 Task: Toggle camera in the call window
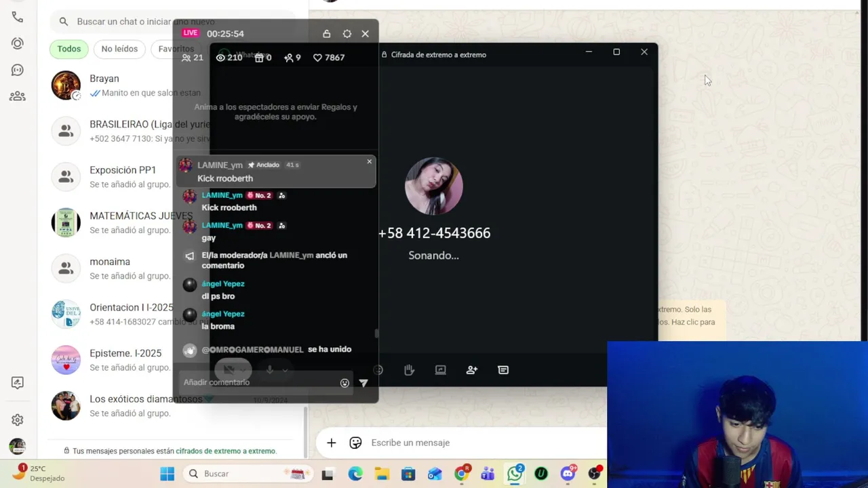229,370
